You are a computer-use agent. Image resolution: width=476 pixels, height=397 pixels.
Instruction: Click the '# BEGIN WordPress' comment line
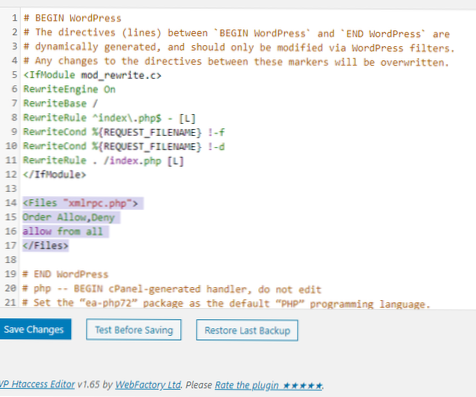[72, 18]
